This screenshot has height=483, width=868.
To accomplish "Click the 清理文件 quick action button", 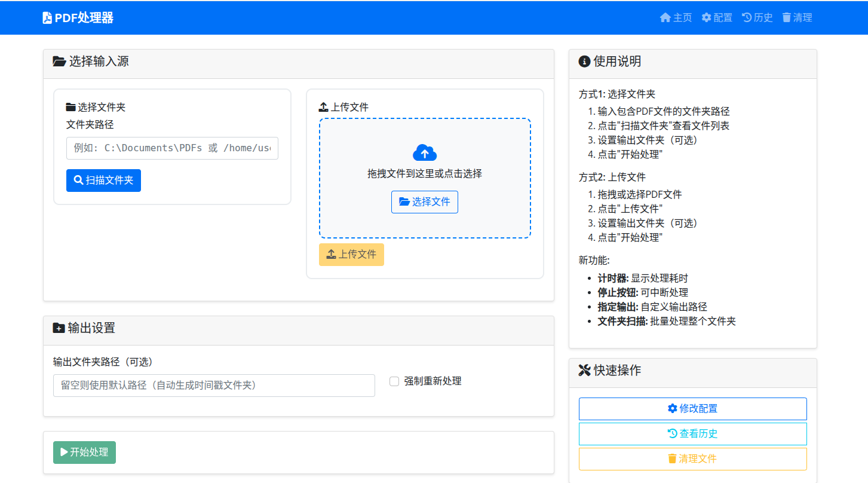I will click(x=693, y=459).
